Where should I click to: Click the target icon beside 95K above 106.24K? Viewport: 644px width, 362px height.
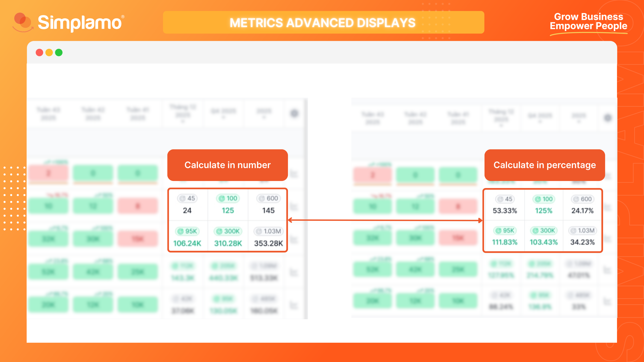[x=180, y=231]
